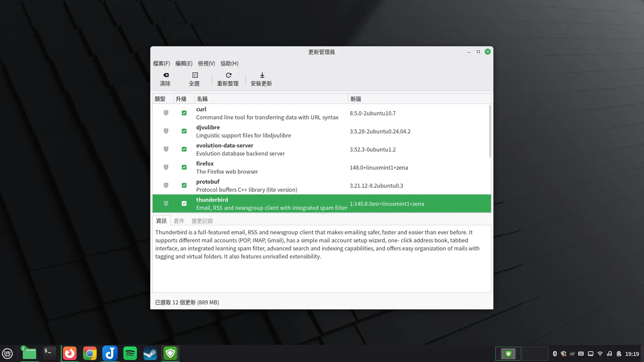
Task: Open the terminal from the taskbar
Action: pos(49,353)
